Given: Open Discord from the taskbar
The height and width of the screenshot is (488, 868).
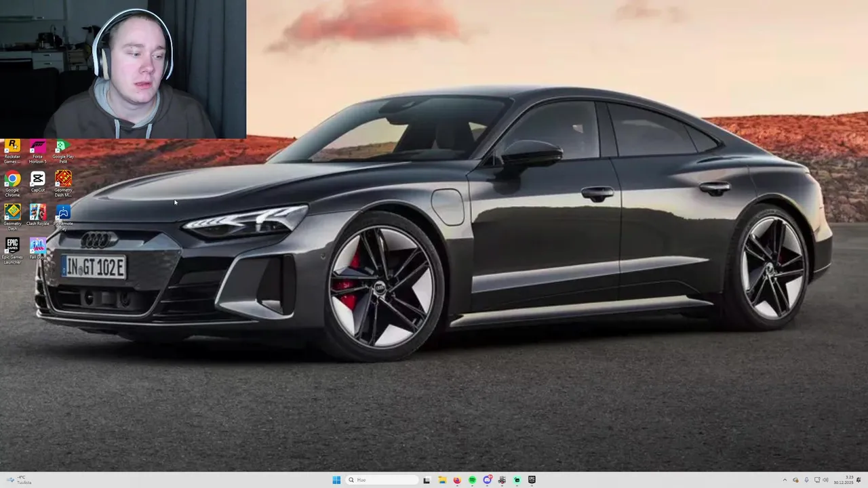Looking at the screenshot, I should click(x=488, y=480).
